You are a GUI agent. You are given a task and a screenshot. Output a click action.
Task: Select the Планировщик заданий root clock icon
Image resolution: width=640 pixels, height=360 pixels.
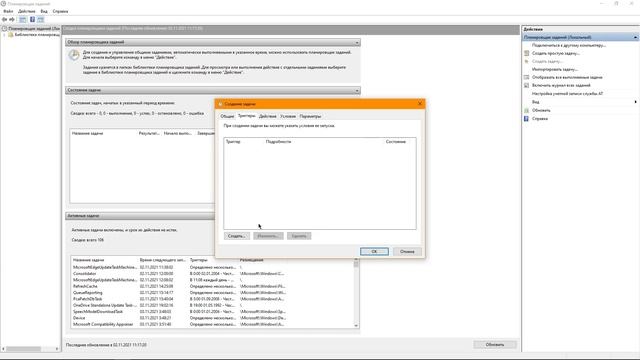click(x=4, y=29)
